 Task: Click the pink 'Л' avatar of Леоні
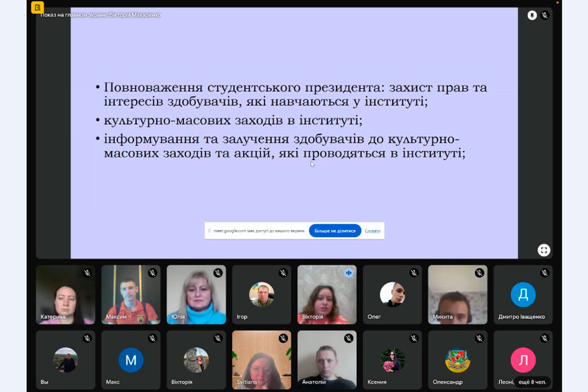523,360
